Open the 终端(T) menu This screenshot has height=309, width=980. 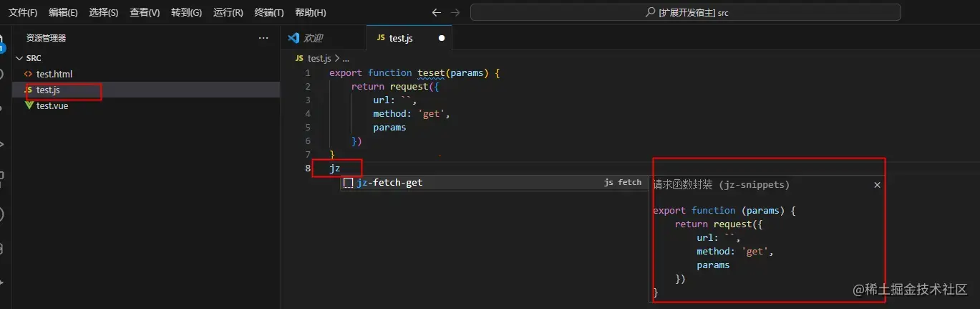pos(269,13)
